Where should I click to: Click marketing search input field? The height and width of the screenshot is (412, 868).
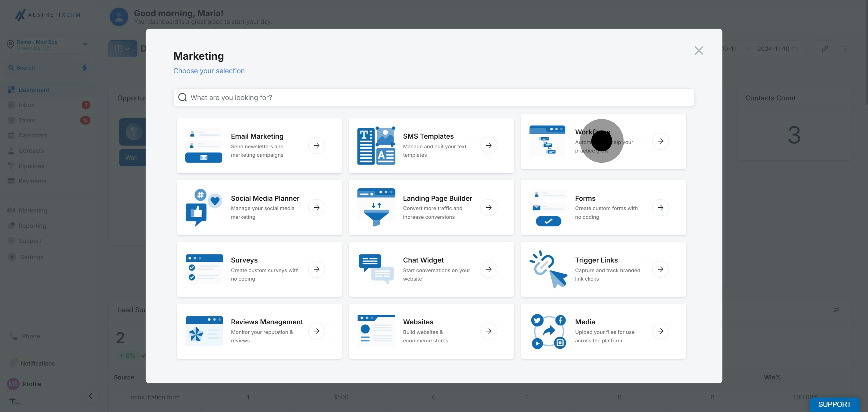point(433,98)
